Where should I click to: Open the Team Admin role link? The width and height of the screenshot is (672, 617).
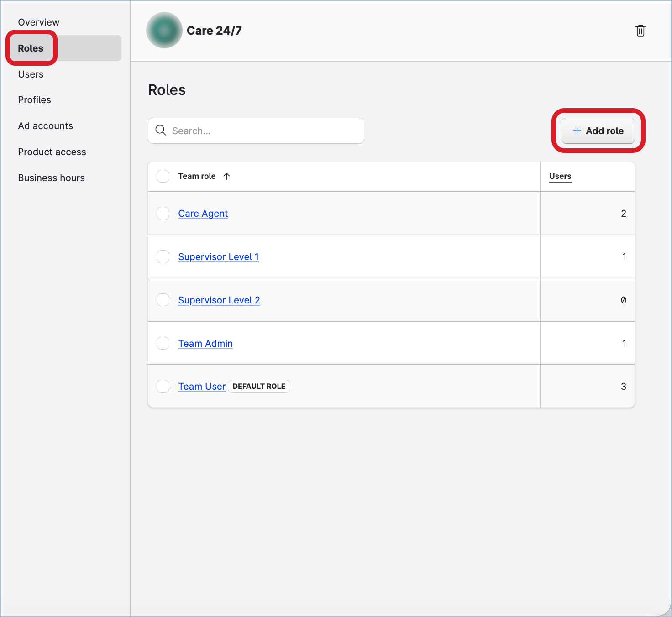tap(205, 344)
